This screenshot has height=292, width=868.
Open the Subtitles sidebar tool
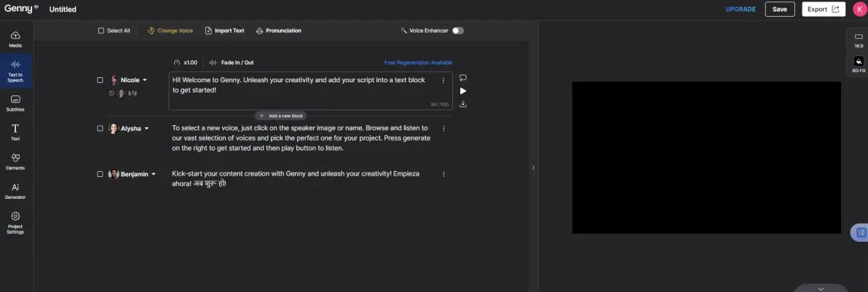15,103
